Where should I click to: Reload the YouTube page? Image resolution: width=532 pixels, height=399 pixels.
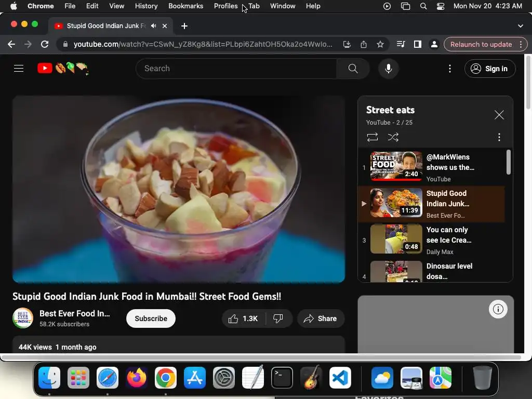pos(45,45)
